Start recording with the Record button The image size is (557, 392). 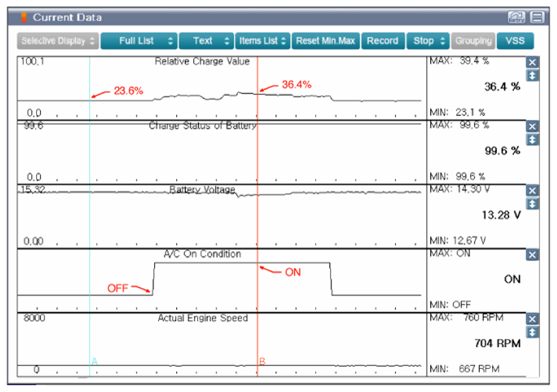click(x=382, y=41)
